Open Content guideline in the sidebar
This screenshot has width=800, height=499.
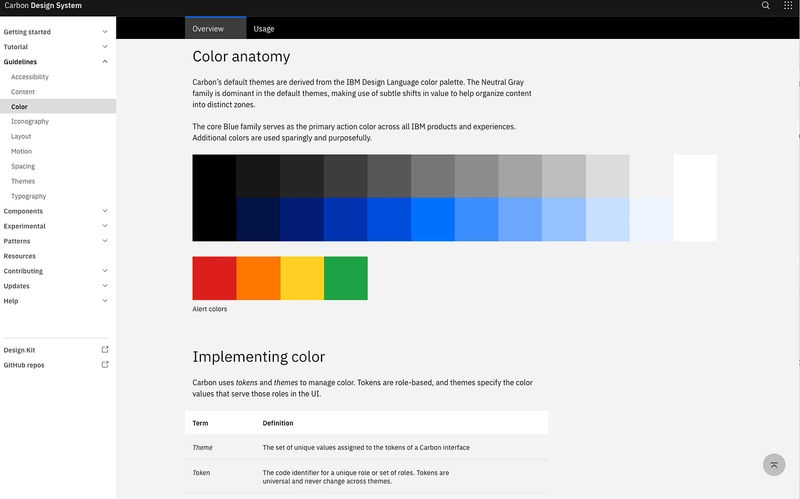23,92
